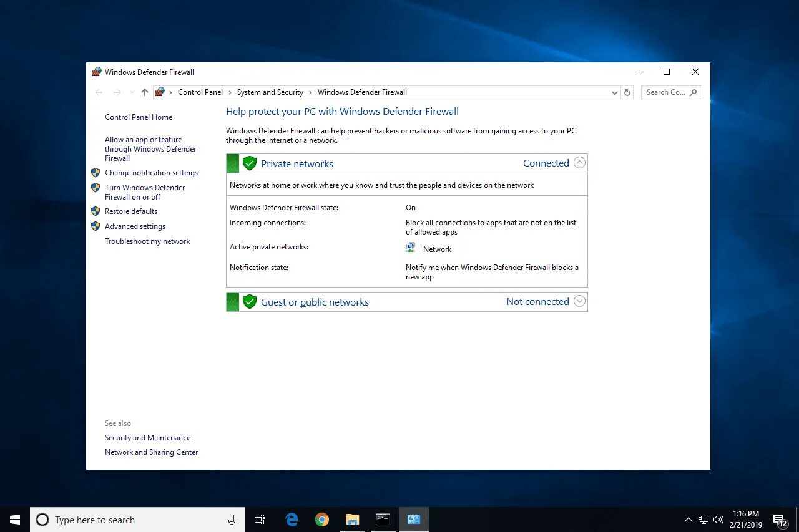The image size is (799, 532).
Task: Open File Explorer from the taskbar
Action: pyautogui.click(x=353, y=520)
